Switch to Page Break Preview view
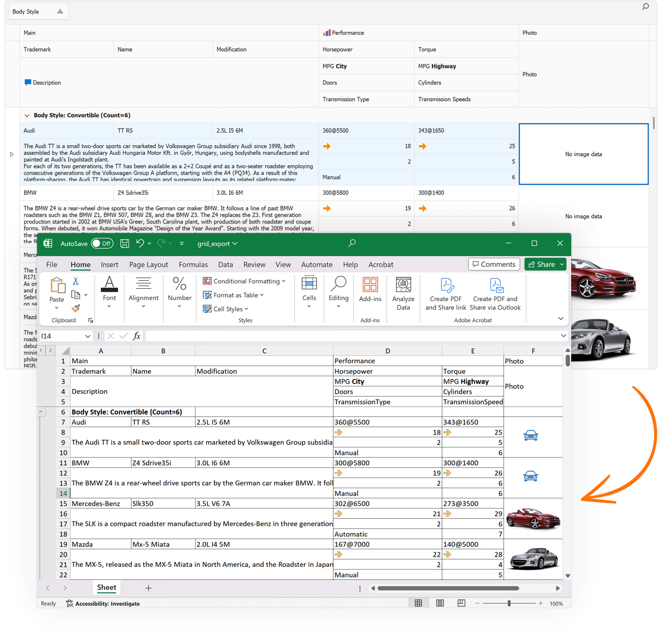The height and width of the screenshot is (644, 658). tap(461, 603)
